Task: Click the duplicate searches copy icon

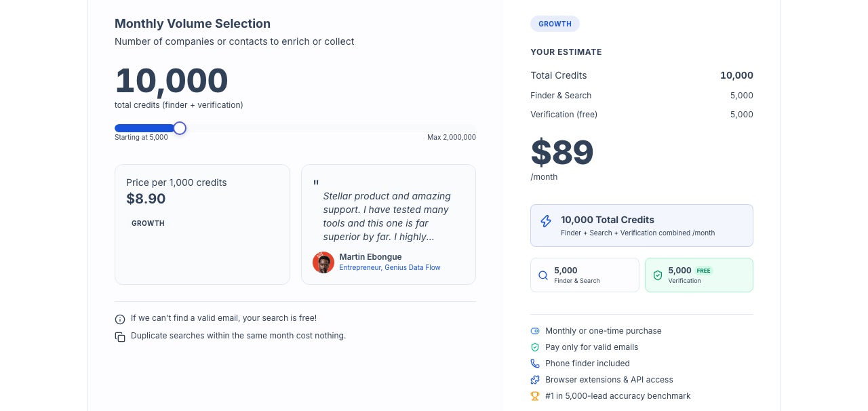Action: 120,337
